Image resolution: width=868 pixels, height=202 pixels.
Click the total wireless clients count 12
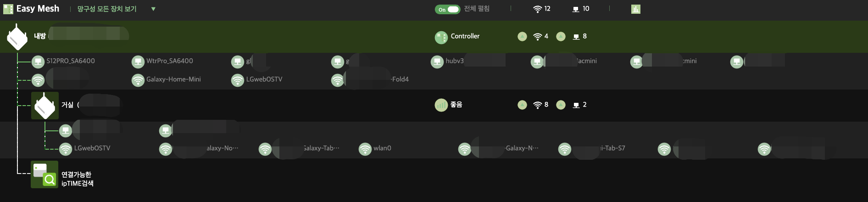[x=542, y=9]
